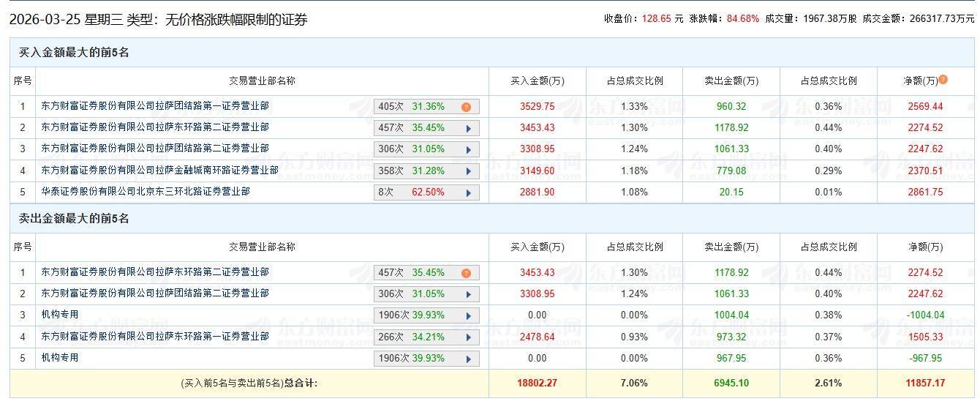Click 机构专用 in sell table row 3

(60, 315)
